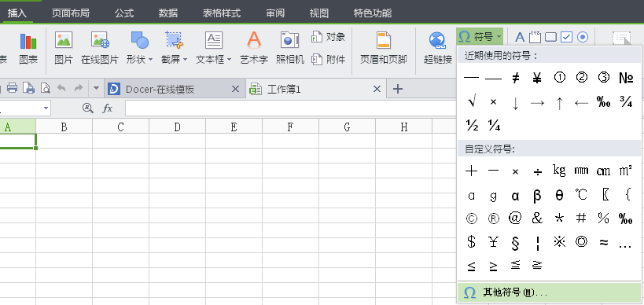Image resolution: width=644 pixels, height=305 pixels.
Task: Switch to the 页面布局 tab
Action: pos(70,13)
